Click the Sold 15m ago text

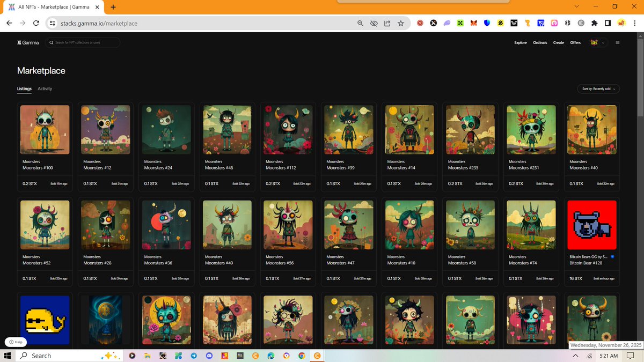coord(58,183)
